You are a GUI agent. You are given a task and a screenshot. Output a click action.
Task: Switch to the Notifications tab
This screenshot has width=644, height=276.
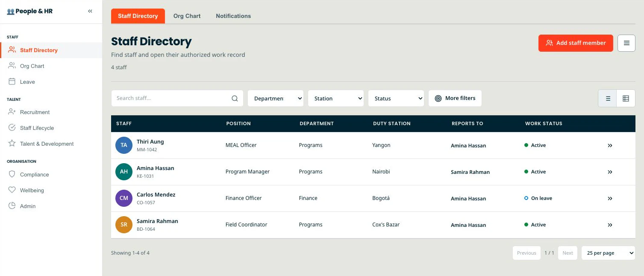click(233, 16)
